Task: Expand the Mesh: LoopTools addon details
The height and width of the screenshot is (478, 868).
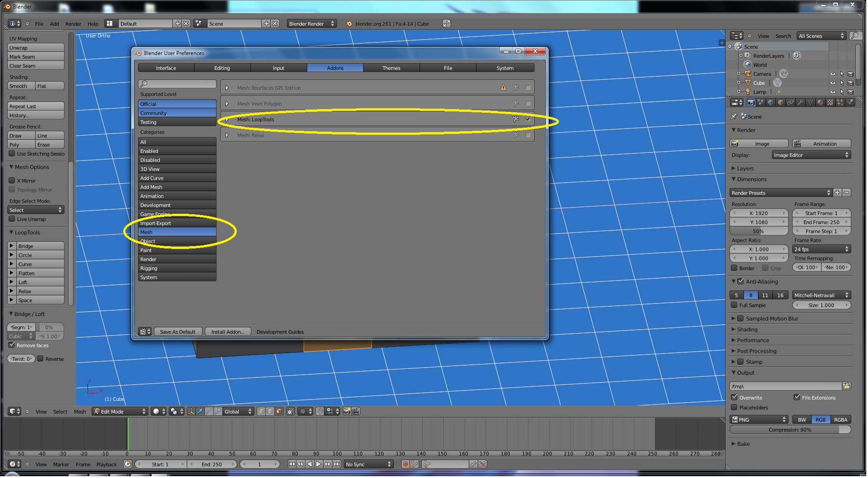Action: pos(227,119)
